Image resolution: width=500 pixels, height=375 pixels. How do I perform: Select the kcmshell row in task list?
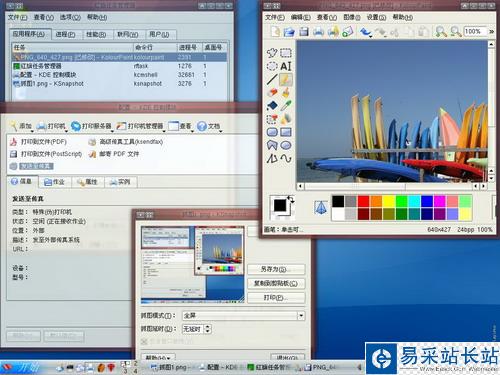pyautogui.click(x=120, y=75)
